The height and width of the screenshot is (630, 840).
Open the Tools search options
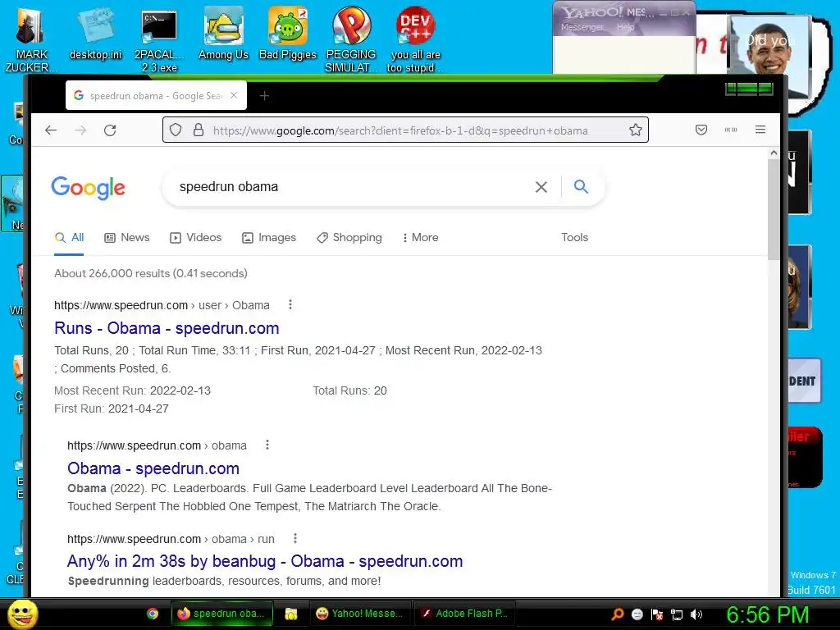pos(574,237)
